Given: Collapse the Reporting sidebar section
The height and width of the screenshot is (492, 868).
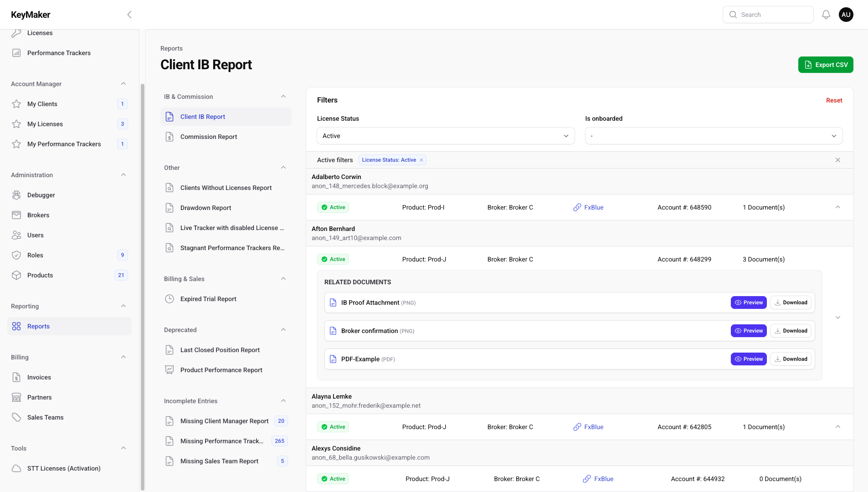Looking at the screenshot, I should point(123,306).
